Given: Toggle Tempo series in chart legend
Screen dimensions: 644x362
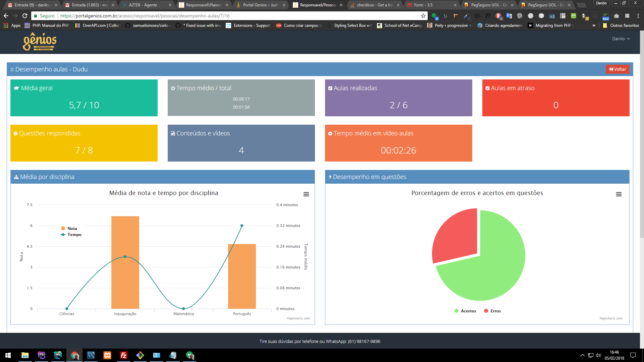Looking at the screenshot, I should (x=74, y=235).
